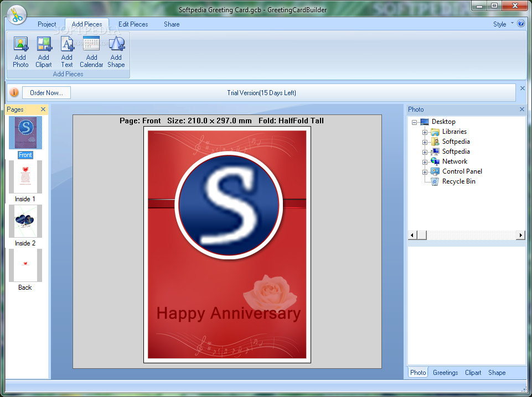Click the Network globe icon

click(435, 161)
